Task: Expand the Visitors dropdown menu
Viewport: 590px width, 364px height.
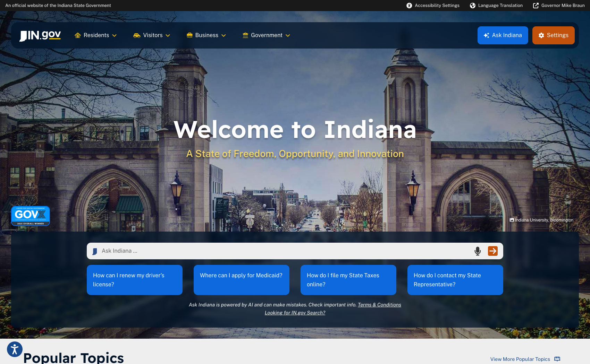Action: point(152,35)
